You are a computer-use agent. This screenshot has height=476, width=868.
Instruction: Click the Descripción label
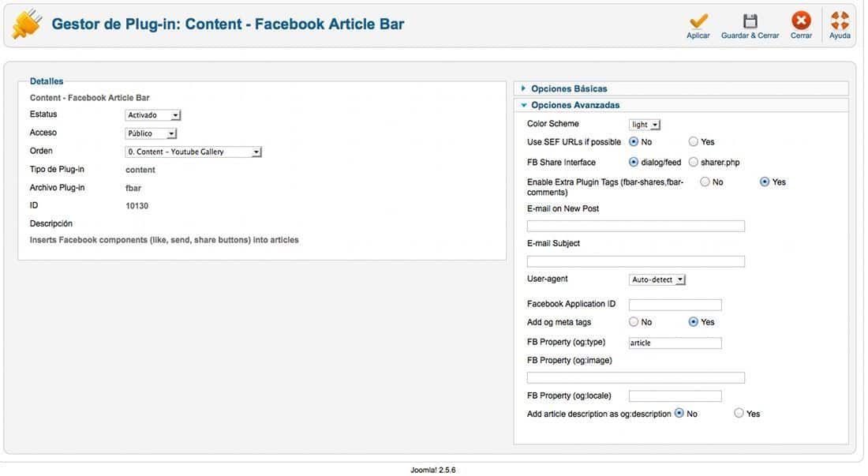[x=51, y=223]
